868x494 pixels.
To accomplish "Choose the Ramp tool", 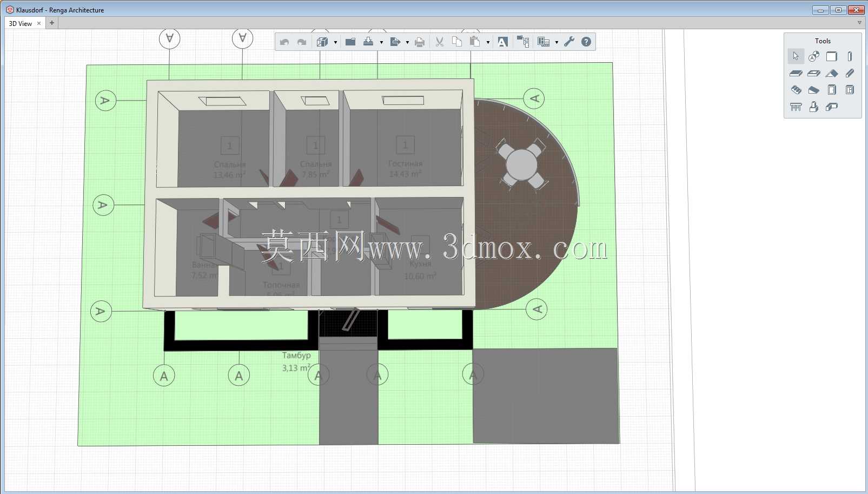I will [x=814, y=90].
